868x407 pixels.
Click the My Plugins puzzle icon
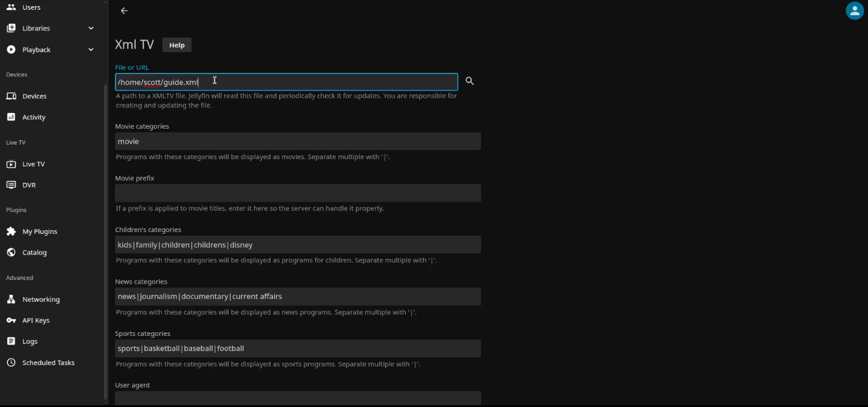[x=11, y=231]
